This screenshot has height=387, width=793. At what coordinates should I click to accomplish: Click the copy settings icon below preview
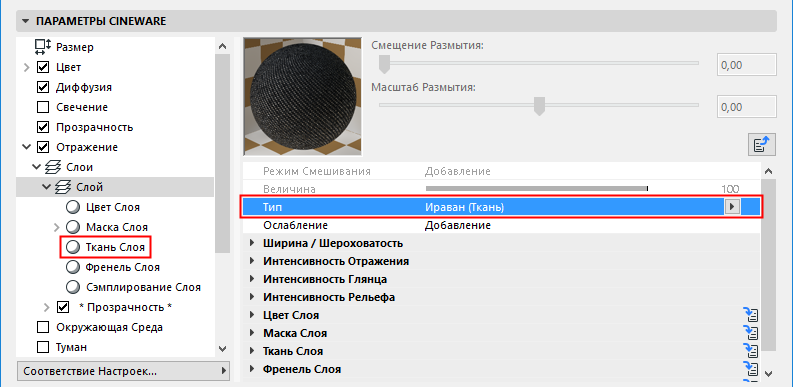pos(762,145)
